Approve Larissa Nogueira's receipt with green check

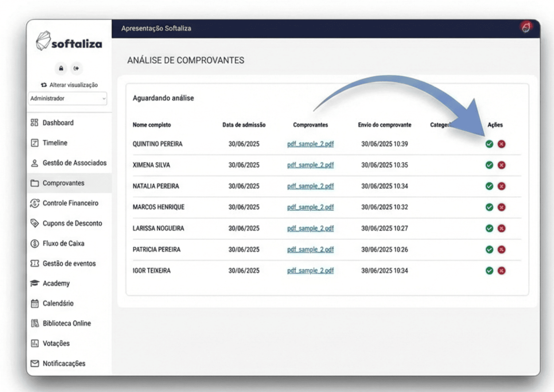tap(489, 228)
